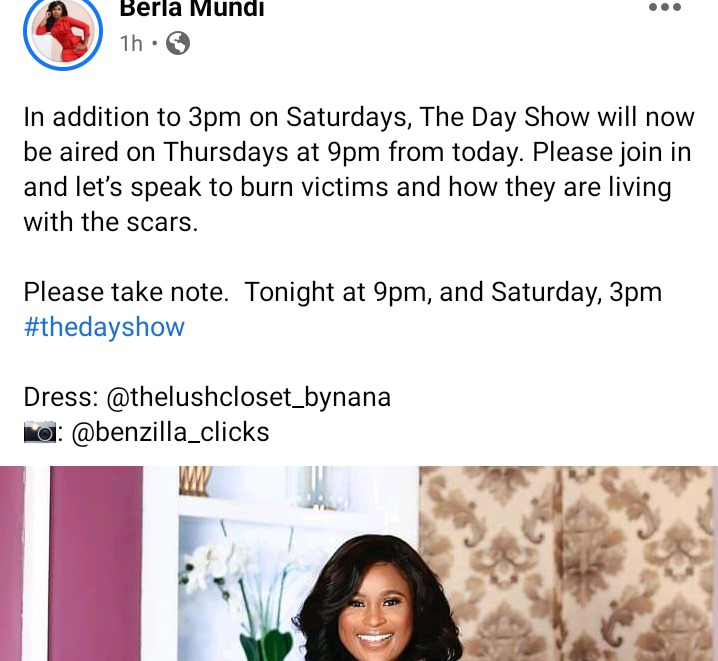View the blue story ring around avatar
718x661 pixels.
(63, 32)
